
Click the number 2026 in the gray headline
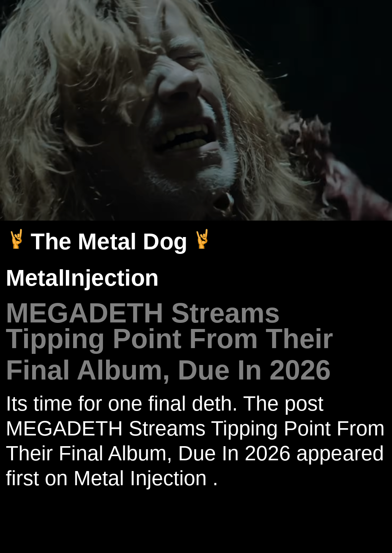click(x=300, y=370)
